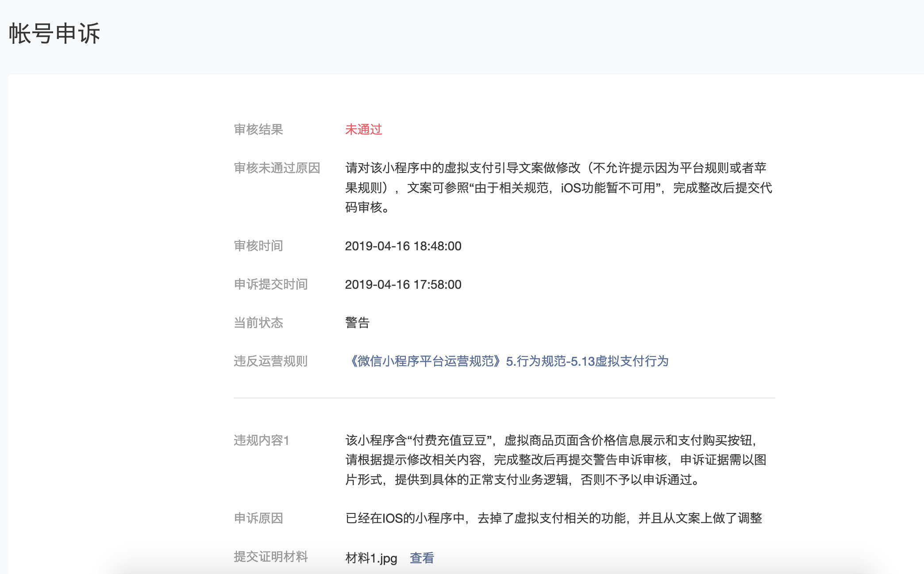Click the red 未通过 review result
Viewport: 924px width, 574px height.
point(363,130)
